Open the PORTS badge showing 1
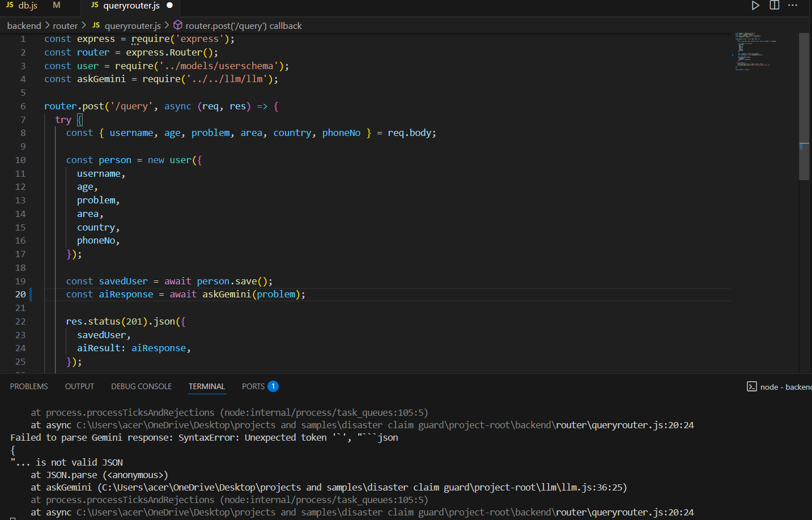 [x=273, y=386]
